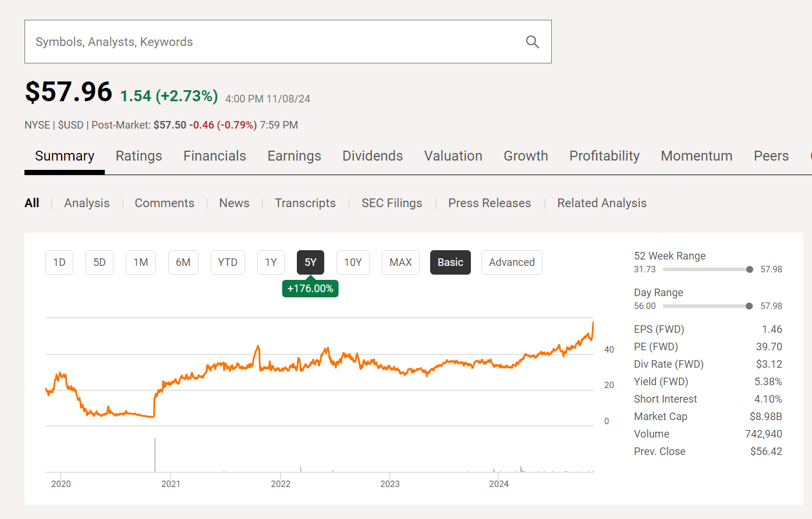Switch to the Advanced chart mode
The image size is (812, 519).
[x=512, y=262]
